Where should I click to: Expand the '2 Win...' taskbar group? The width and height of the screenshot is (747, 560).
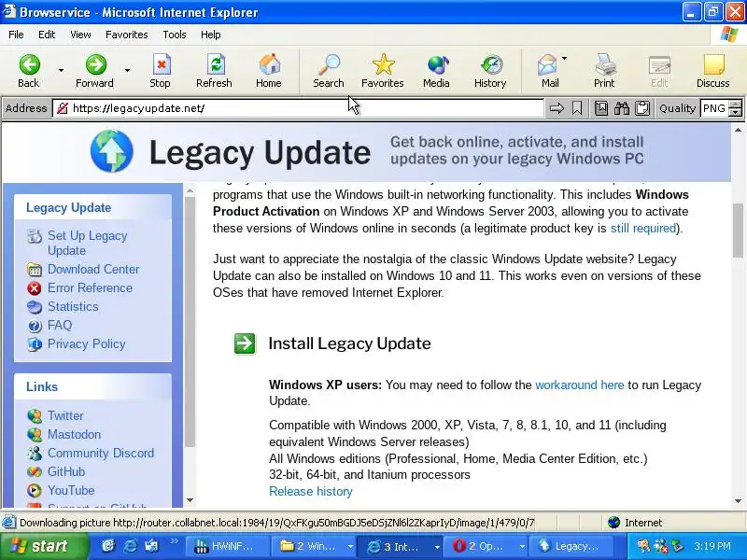click(x=350, y=546)
